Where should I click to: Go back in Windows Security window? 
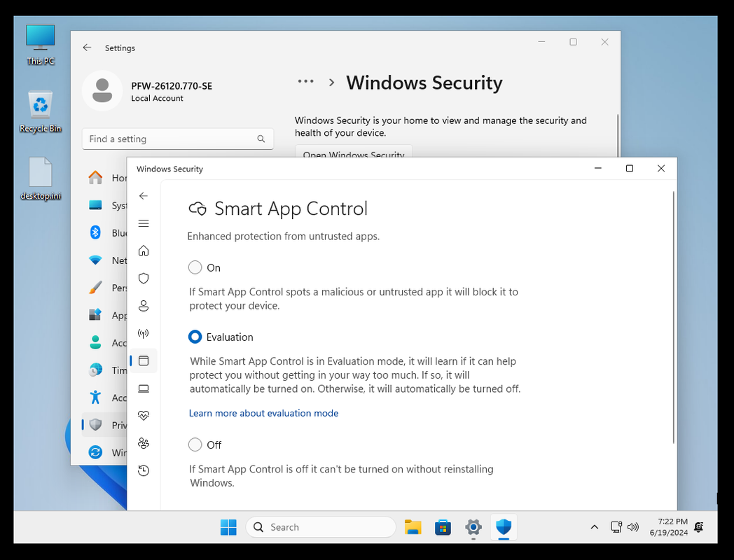click(144, 196)
